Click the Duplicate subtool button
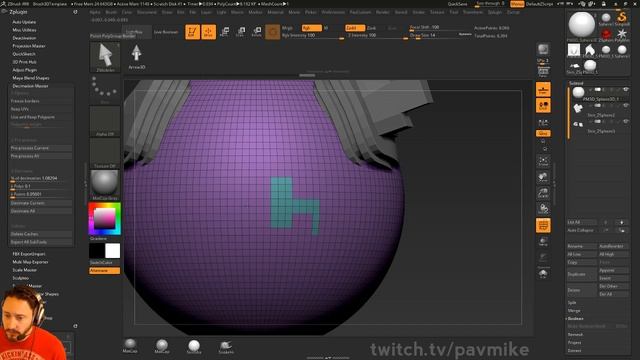The width and height of the screenshot is (640, 360). [582, 274]
